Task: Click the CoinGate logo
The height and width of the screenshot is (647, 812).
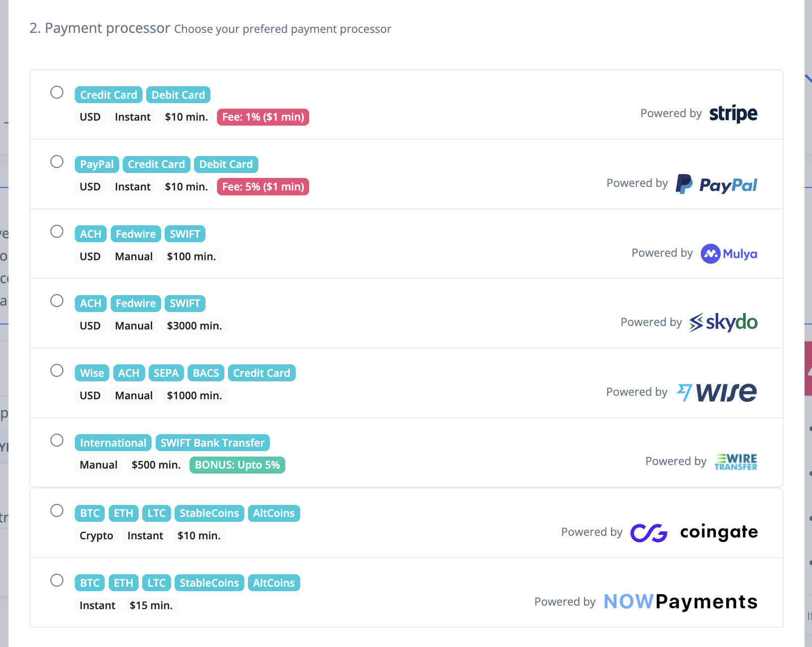Action: click(694, 532)
